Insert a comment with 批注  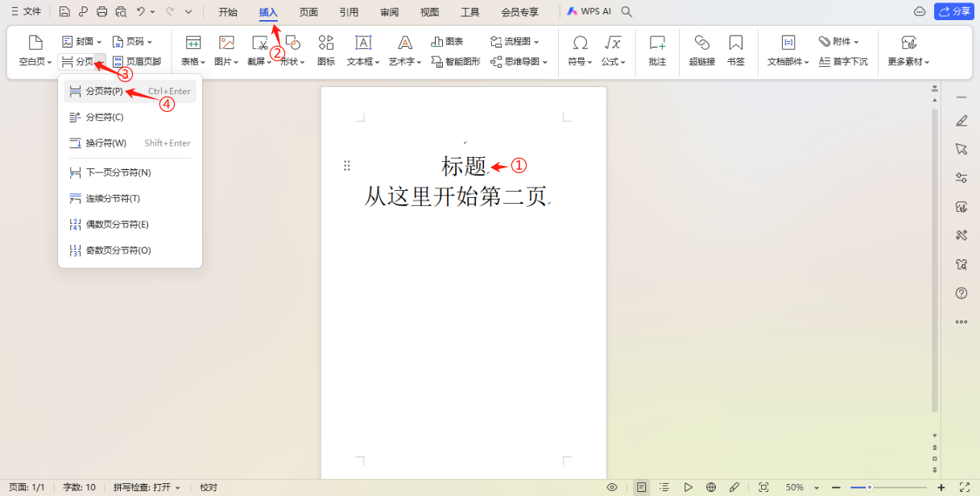point(657,51)
